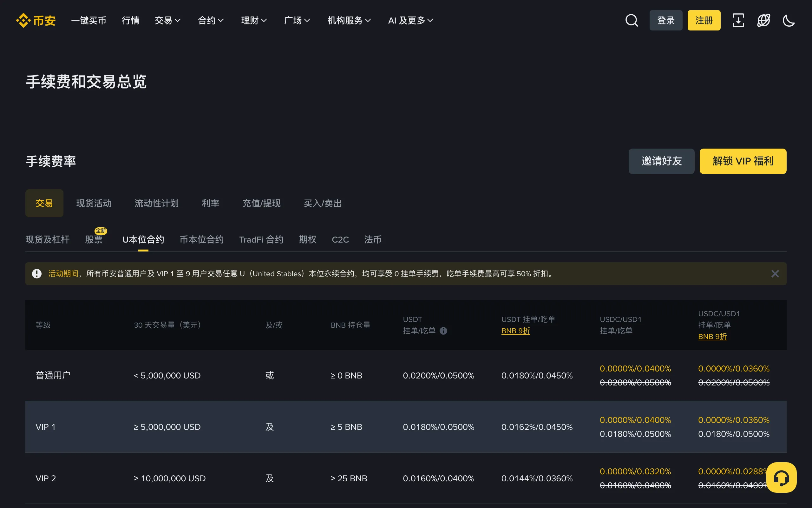812x508 pixels.
Task: Select the 法币 sub-tab
Action: click(373, 239)
